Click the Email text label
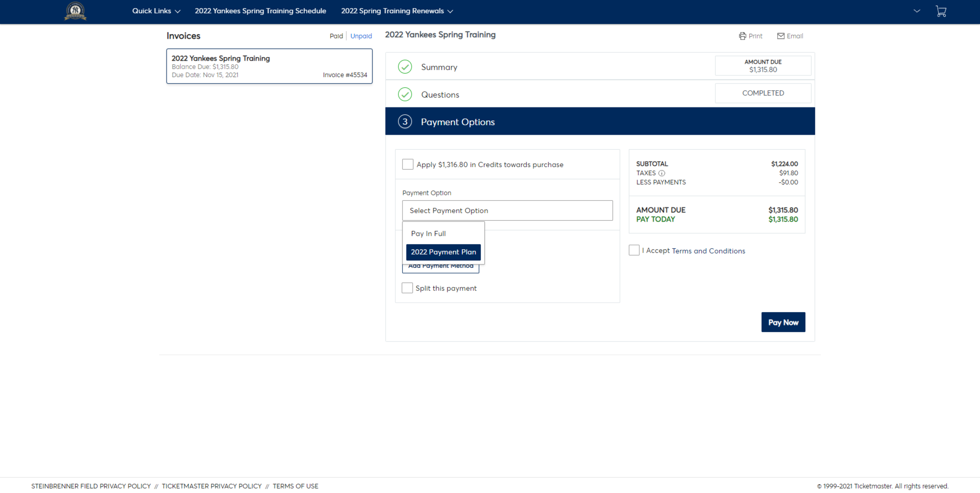Viewport: 980px width, 493px height. tap(794, 36)
